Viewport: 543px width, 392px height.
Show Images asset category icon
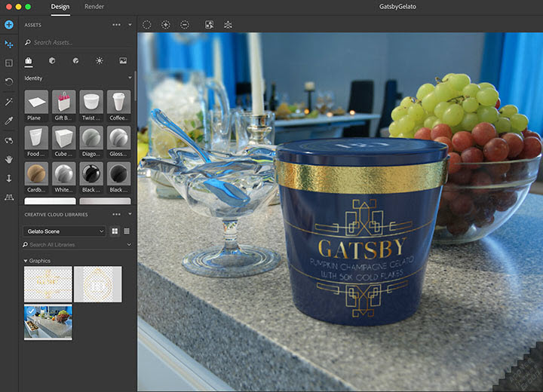tap(123, 61)
